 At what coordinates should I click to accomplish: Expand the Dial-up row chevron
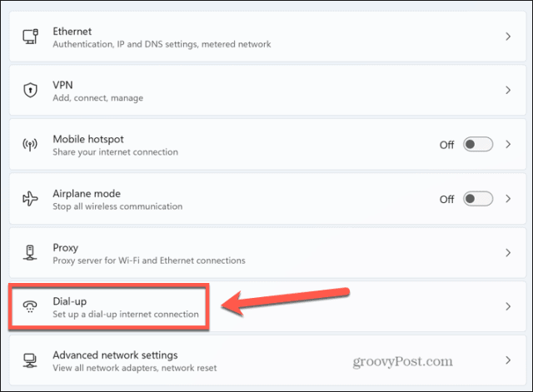click(508, 306)
